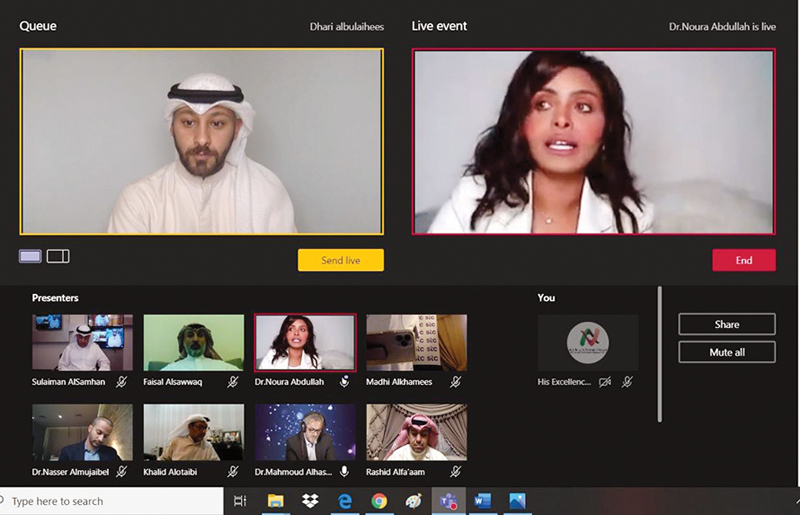The height and width of the screenshot is (515, 800).
Task: Toggle your own muted microphone icon
Action: [628, 382]
